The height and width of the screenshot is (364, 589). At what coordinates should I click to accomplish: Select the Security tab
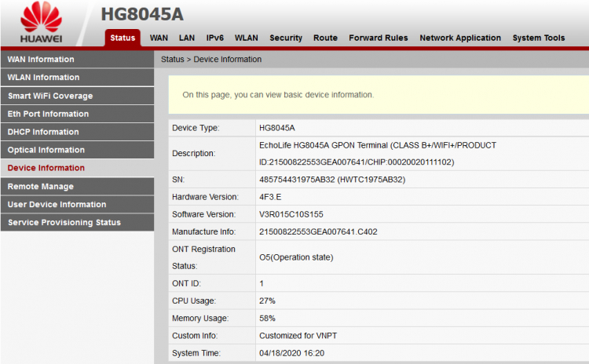point(286,38)
